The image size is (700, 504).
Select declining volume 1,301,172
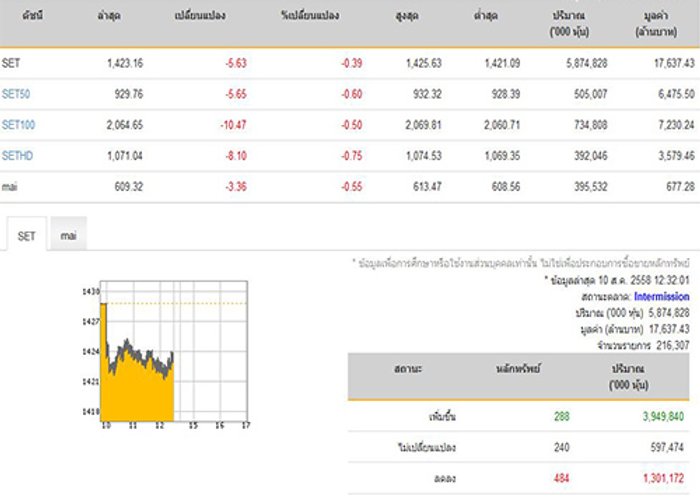(x=663, y=479)
